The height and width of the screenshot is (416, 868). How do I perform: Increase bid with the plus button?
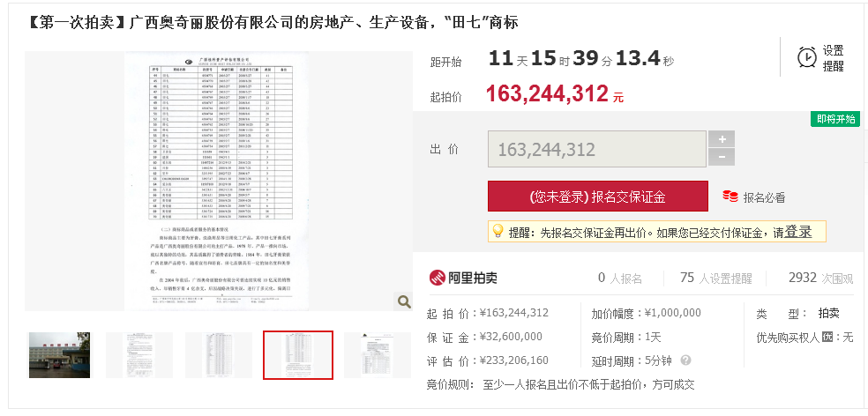(x=722, y=139)
